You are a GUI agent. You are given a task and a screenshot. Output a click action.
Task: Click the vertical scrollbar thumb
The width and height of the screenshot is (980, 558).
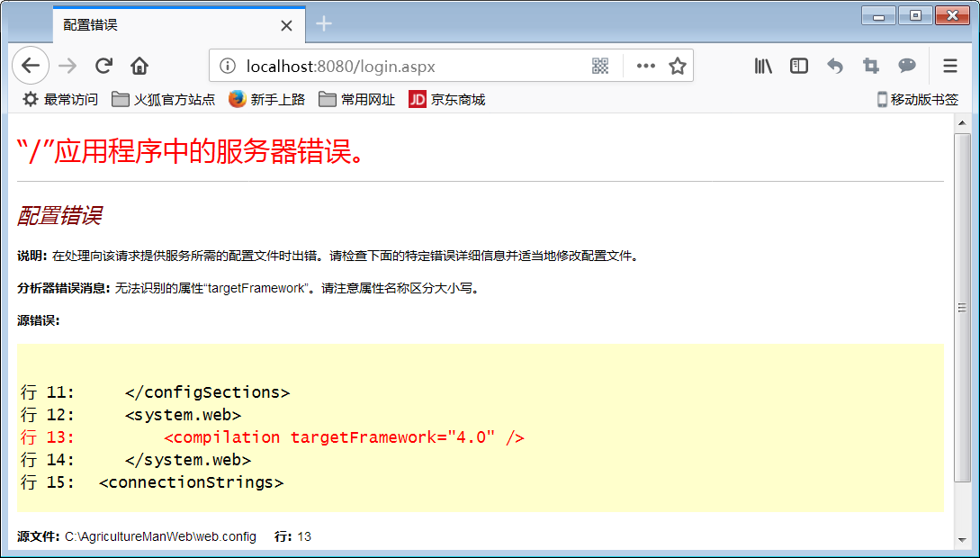[x=962, y=308]
